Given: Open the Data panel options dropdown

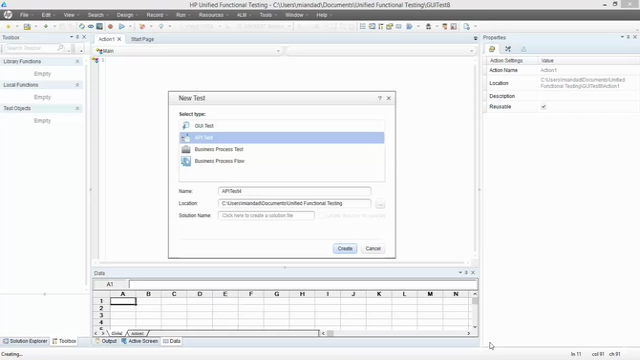Looking at the screenshot, I should (x=460, y=273).
